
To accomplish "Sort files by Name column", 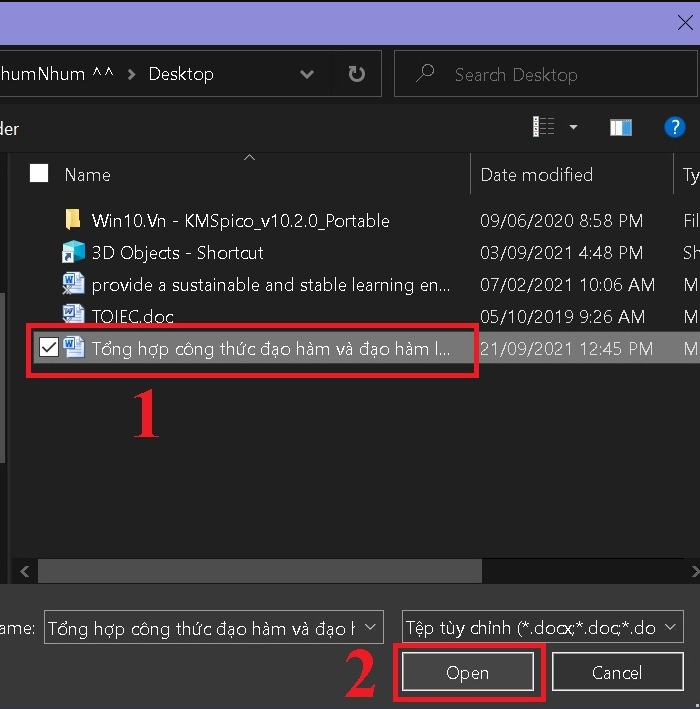I will pos(87,175).
